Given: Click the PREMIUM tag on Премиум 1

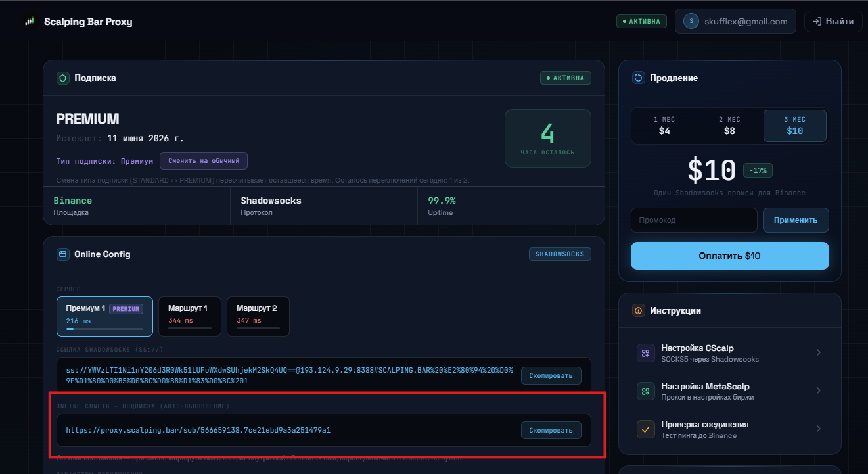Looking at the screenshot, I should [126, 309].
